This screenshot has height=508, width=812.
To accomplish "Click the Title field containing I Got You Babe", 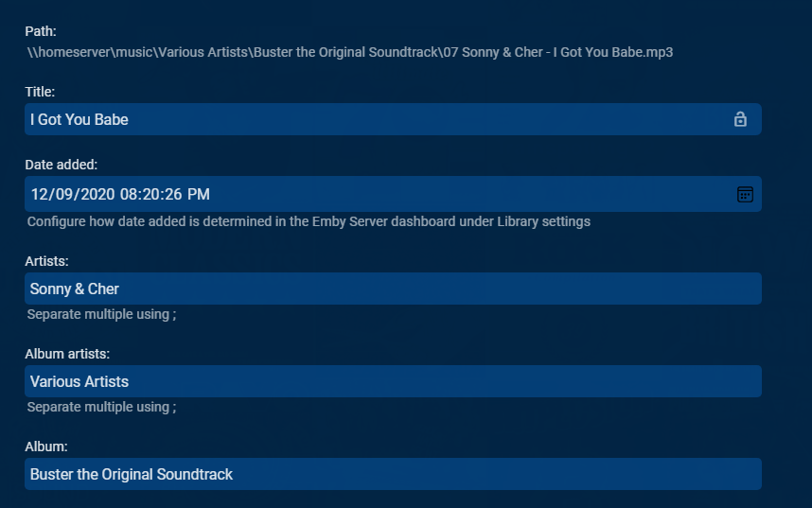I will 379,119.
